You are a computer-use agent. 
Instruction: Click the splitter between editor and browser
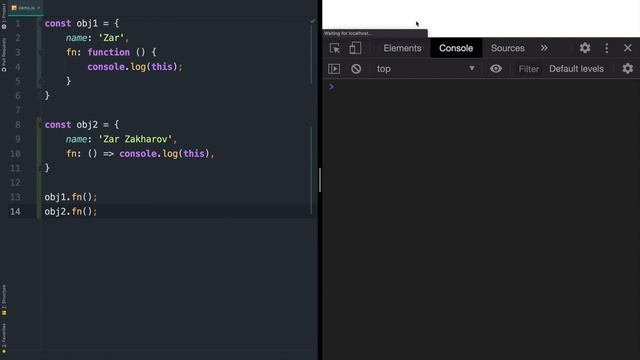(x=320, y=180)
